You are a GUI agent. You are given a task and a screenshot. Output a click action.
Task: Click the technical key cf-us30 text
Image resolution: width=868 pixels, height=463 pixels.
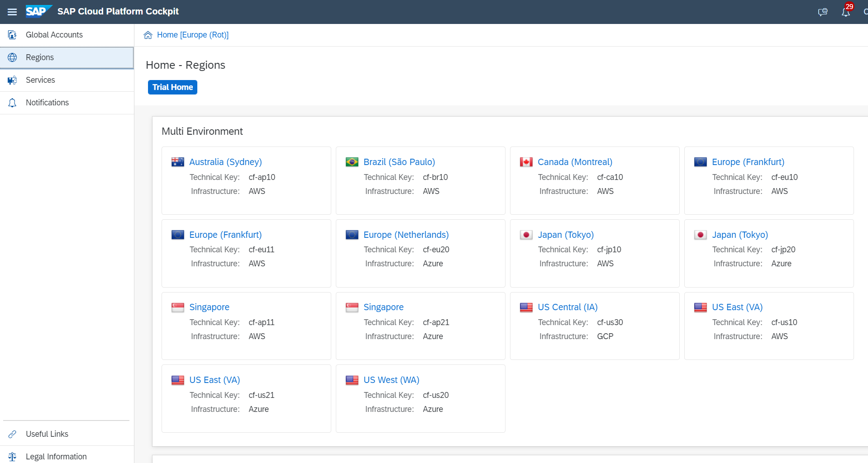(610, 322)
